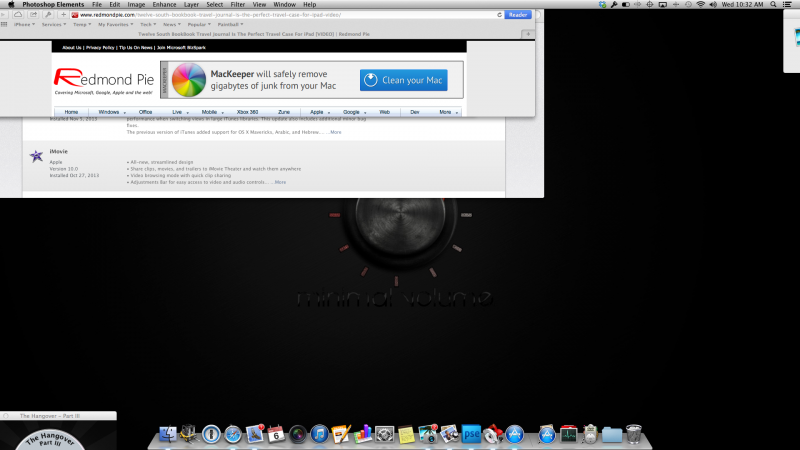Open Safari compass icon in Dock
Screen dimensions: 800x450
[233, 434]
